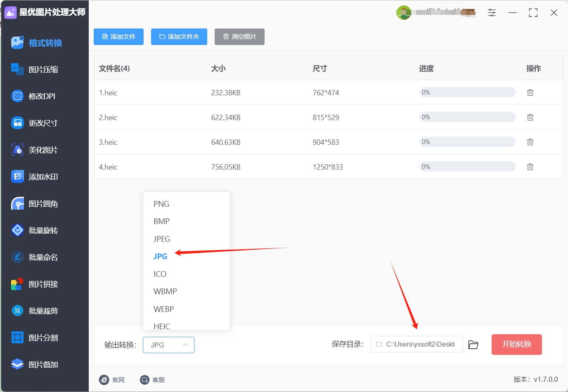Click the version text v1.7.0.0
This screenshot has width=568, height=392.
[x=546, y=379]
